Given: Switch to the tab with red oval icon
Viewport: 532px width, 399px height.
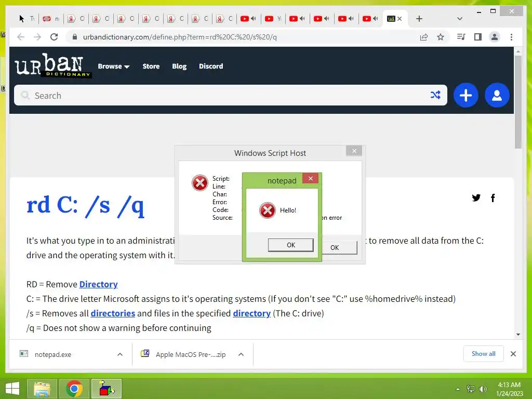Looking at the screenshot, I should [51, 19].
